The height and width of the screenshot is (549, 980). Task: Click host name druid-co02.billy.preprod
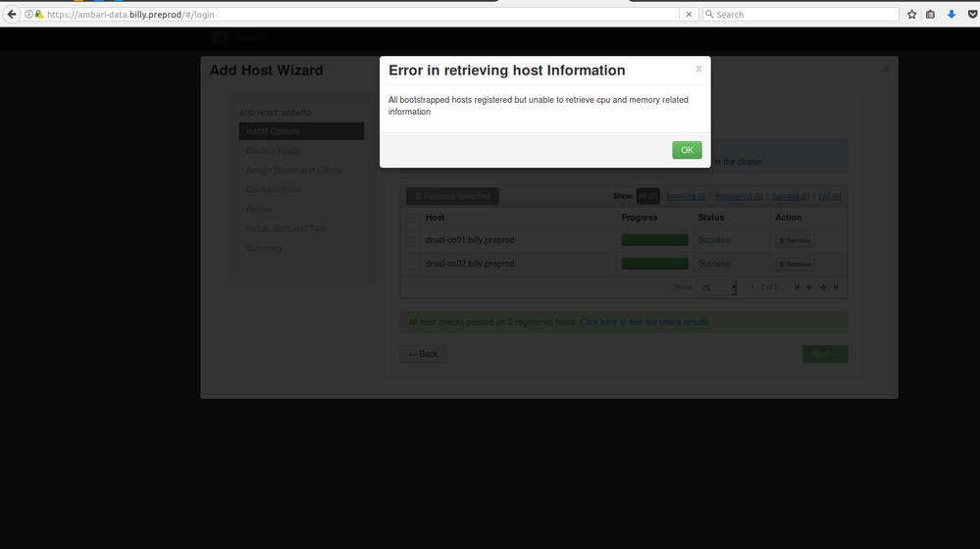pyautogui.click(x=470, y=264)
